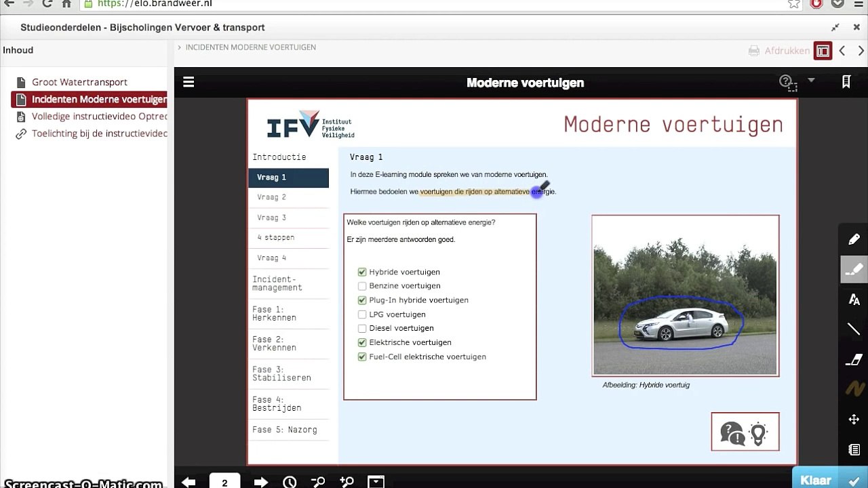Reload the browser page
Image resolution: width=868 pixels, height=488 pixels.
[x=47, y=3]
